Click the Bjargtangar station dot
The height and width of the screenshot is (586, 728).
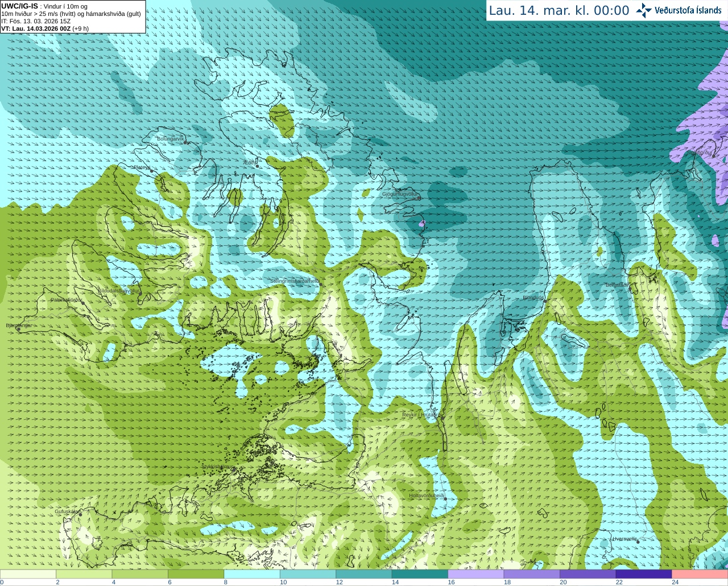(x=19, y=329)
